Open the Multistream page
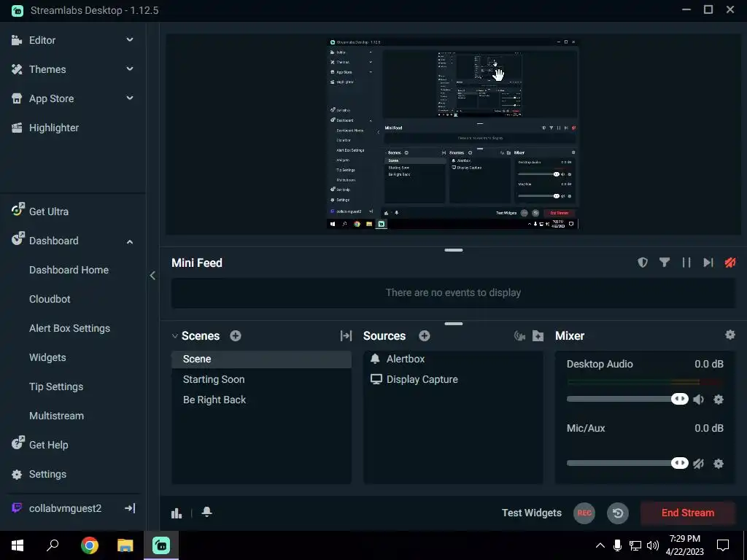Image resolution: width=747 pixels, height=560 pixels. [x=56, y=416]
